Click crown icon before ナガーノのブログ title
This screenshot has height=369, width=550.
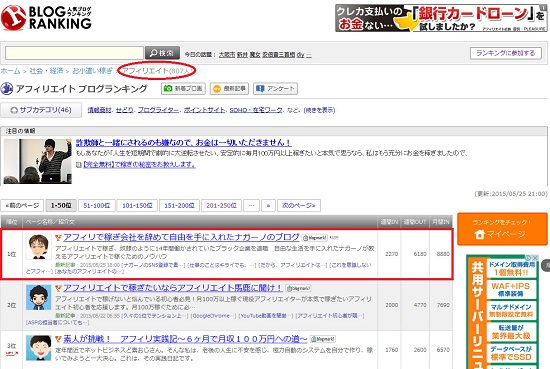coord(58,237)
